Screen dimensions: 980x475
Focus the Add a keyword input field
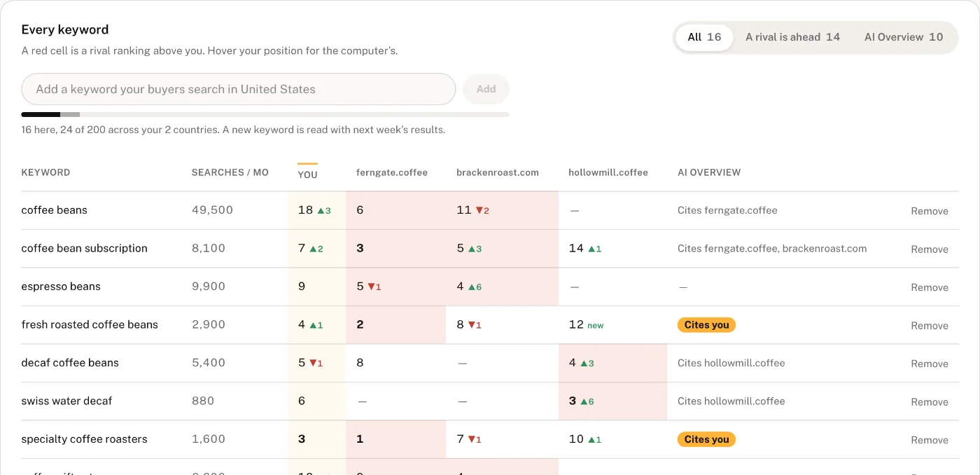coord(239,89)
